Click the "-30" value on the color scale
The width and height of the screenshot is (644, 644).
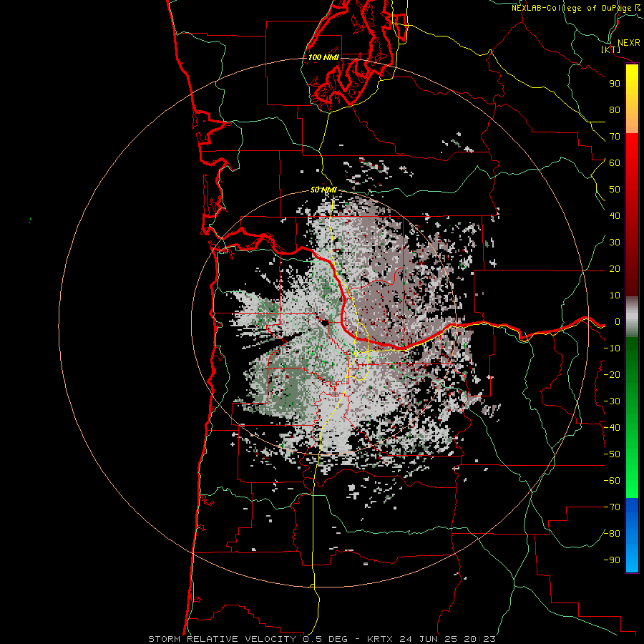pyautogui.click(x=612, y=401)
